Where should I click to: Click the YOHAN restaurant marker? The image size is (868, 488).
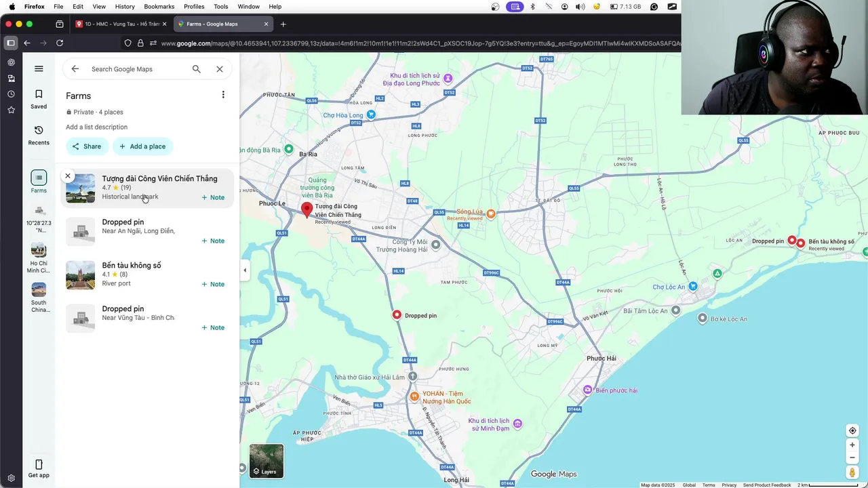pyautogui.click(x=414, y=396)
